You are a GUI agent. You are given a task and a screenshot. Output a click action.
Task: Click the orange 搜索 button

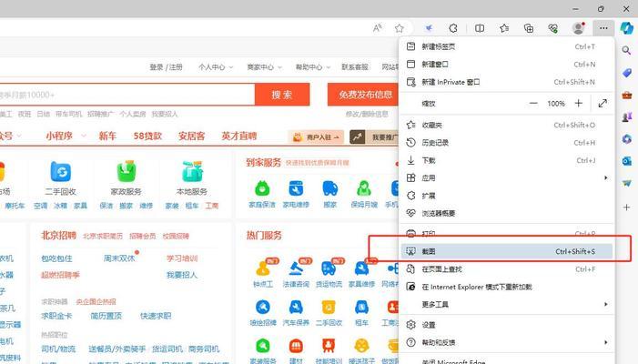(282, 95)
